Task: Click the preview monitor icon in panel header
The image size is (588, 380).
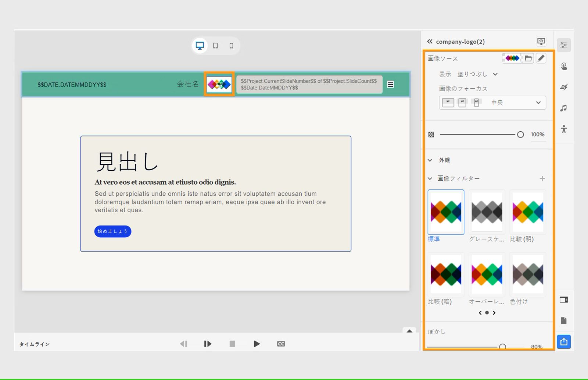Action: 541,42
